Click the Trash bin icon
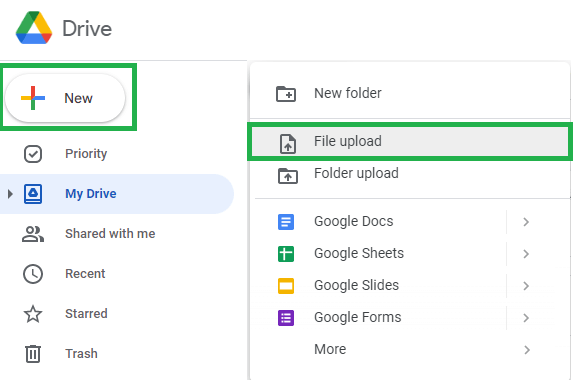This screenshot has width=578, height=380. pos(33,354)
